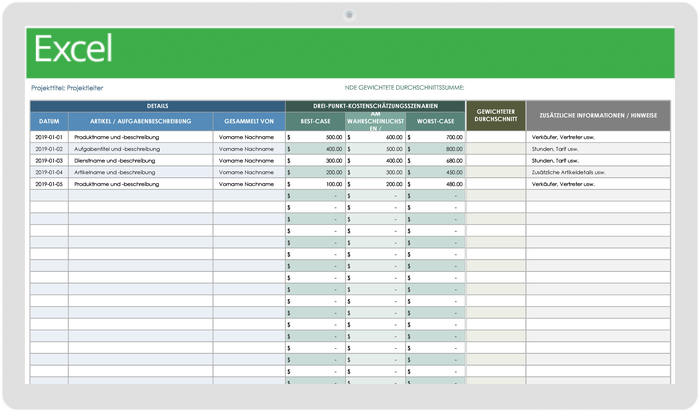
Task: Select worst-case value 450.00
Action: click(435, 172)
